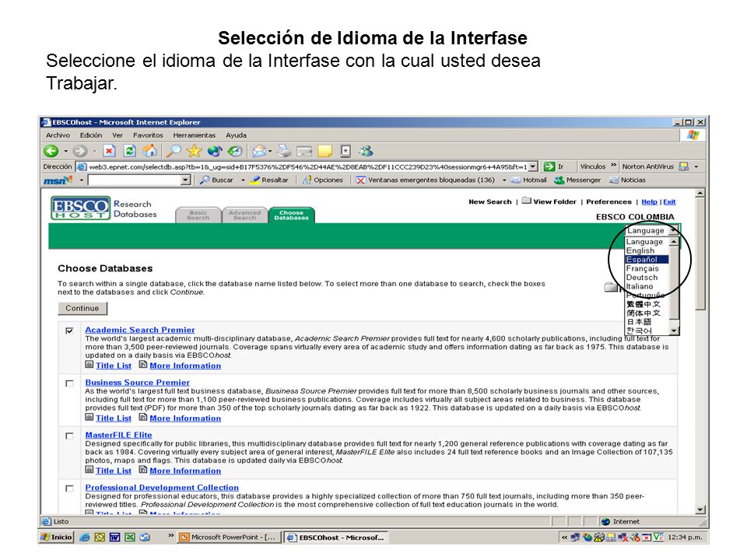Click the Print icon

(x=284, y=152)
